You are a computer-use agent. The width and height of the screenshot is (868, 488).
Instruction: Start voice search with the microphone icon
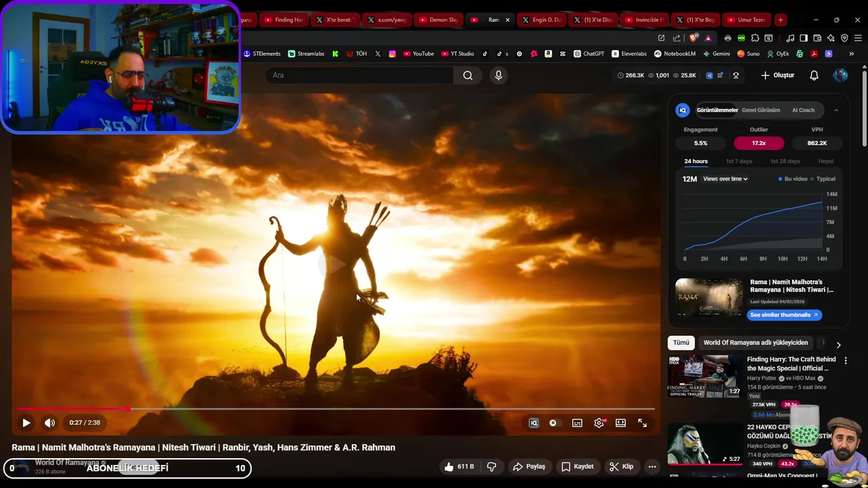(498, 75)
